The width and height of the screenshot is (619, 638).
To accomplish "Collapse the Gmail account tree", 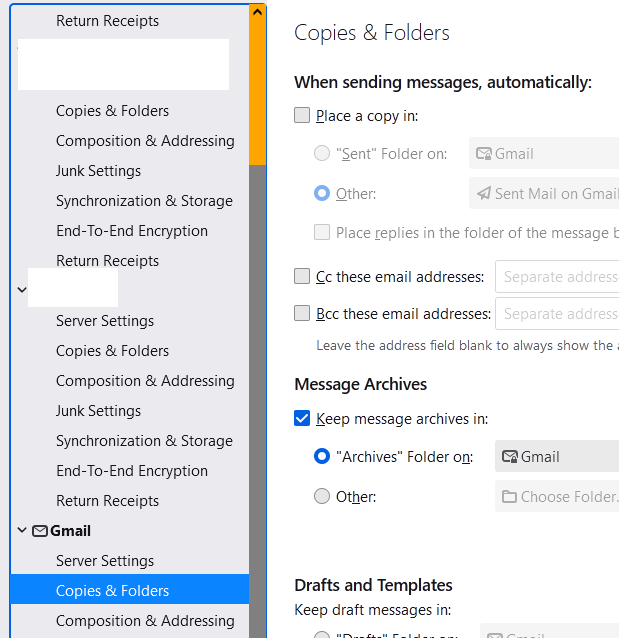I will 22,531.
